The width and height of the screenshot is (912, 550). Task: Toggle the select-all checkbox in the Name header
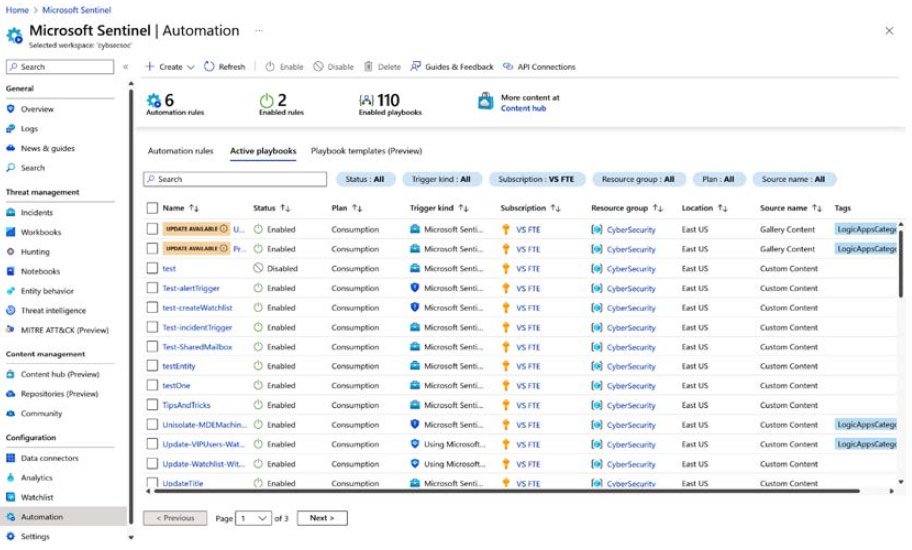[x=152, y=209]
